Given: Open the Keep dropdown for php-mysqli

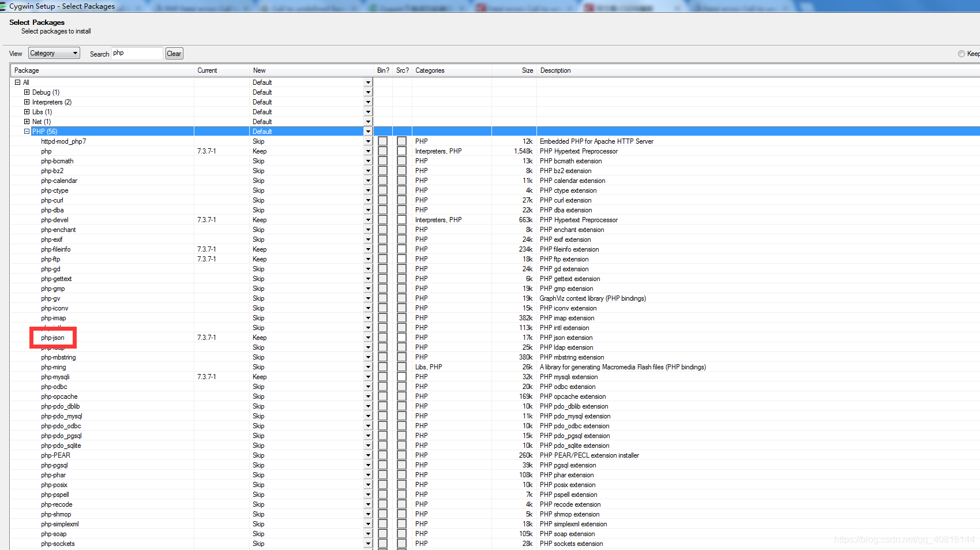Looking at the screenshot, I should tap(368, 376).
